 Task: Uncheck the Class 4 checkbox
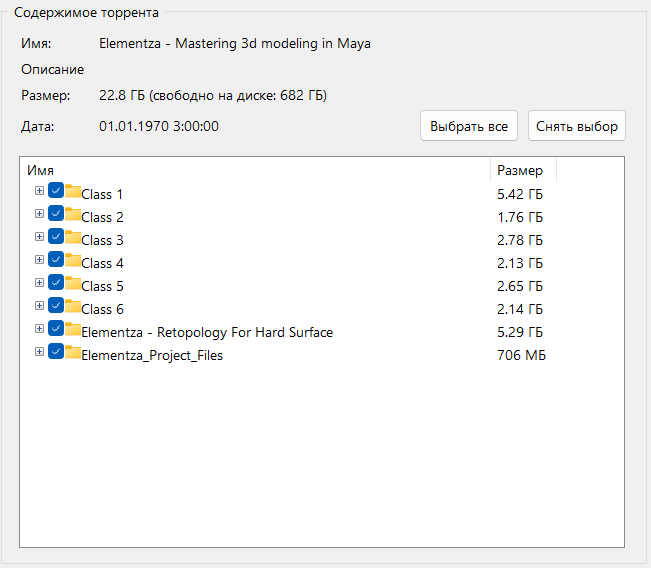tap(56, 261)
